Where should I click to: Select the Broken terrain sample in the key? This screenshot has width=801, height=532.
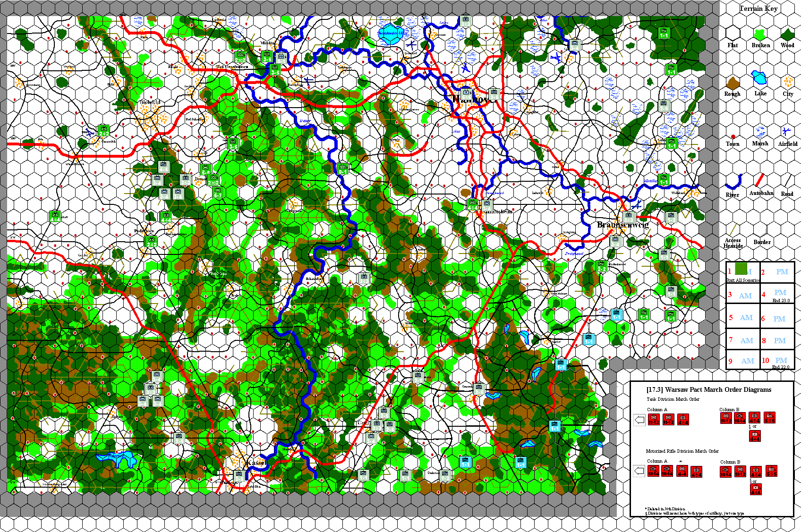[x=760, y=34]
